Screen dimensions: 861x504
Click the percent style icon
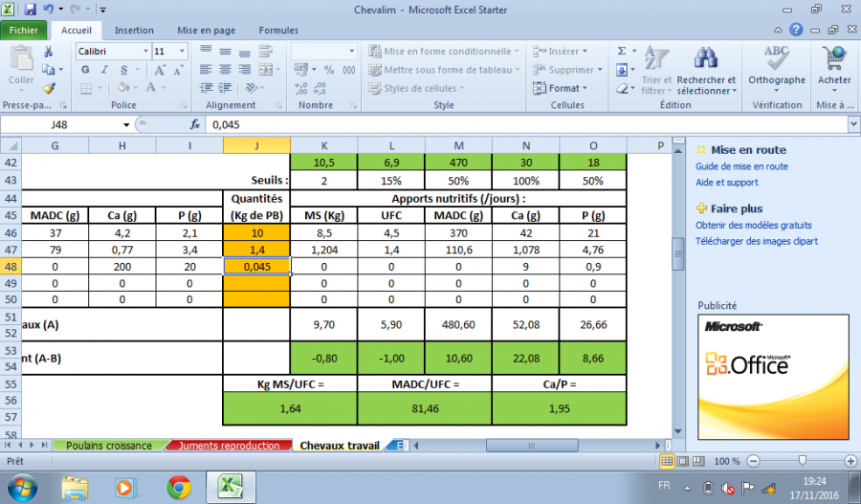[x=328, y=70]
